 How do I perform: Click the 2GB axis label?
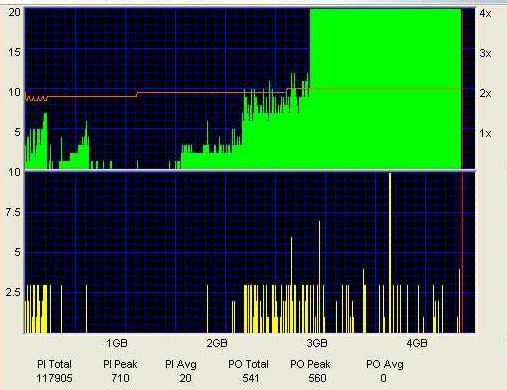point(217,343)
